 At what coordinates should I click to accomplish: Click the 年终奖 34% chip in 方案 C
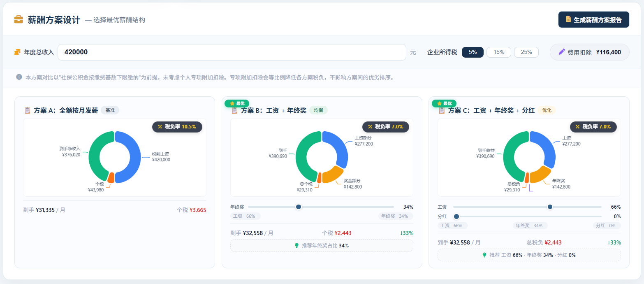tap(530, 226)
